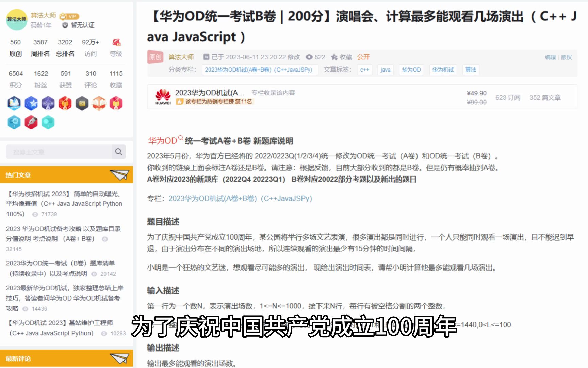Screen dimensions: 588x368
Task: Click the 热门文章 section header
Action: click(19, 175)
